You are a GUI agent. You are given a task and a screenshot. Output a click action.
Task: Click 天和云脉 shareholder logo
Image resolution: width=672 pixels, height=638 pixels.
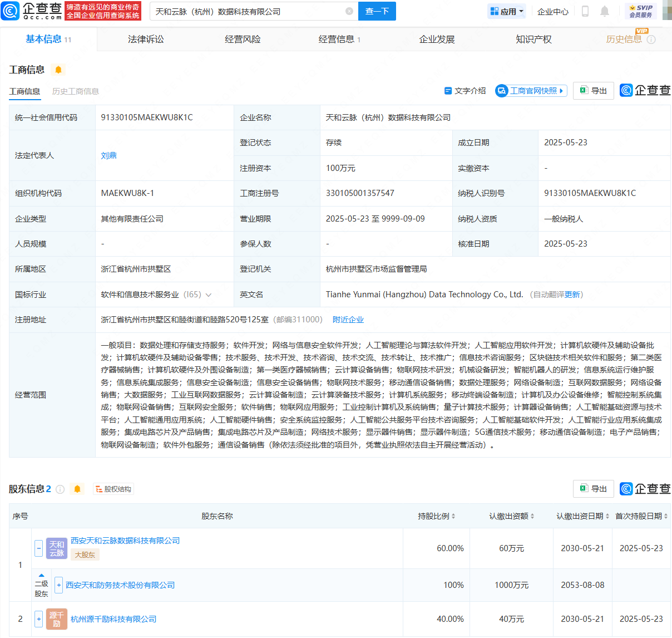[57, 548]
